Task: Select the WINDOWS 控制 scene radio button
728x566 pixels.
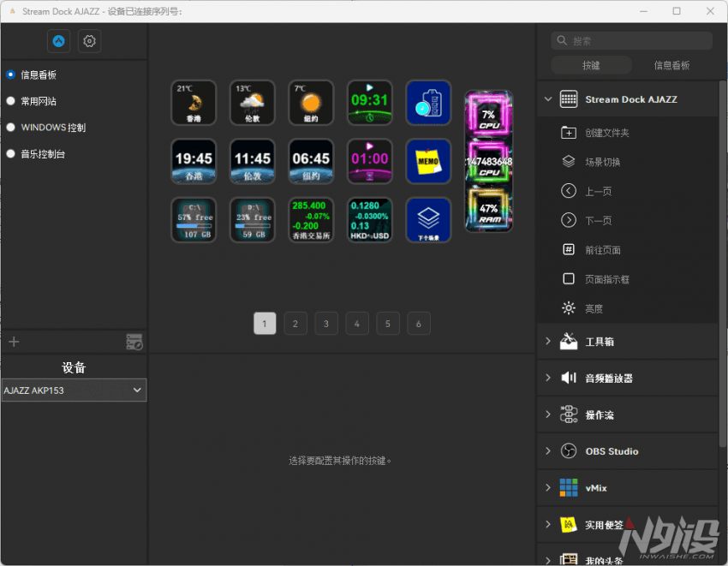Action: click(10, 128)
